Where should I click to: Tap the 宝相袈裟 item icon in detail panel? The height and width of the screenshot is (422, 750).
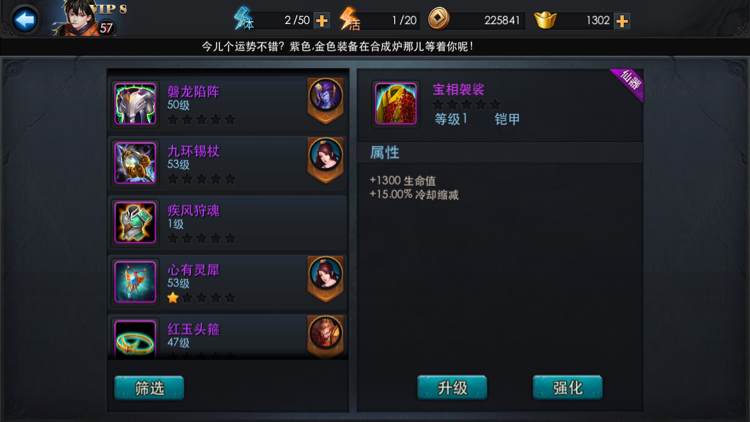(x=396, y=103)
